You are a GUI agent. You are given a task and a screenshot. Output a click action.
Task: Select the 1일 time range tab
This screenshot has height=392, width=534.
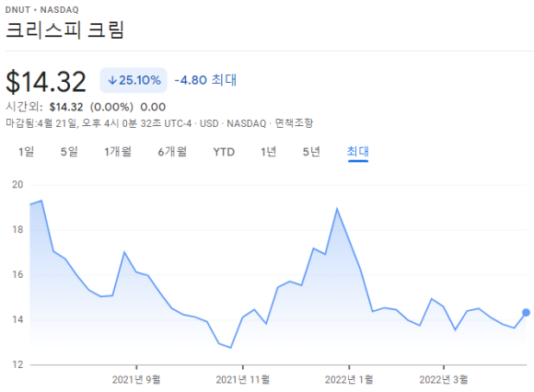pos(26,152)
